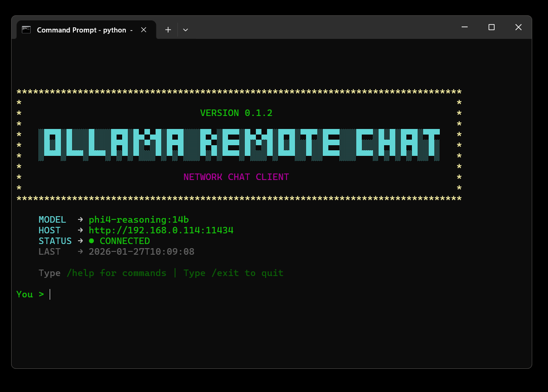Minimize the terminal window
This screenshot has height=392, width=548.
pos(464,27)
